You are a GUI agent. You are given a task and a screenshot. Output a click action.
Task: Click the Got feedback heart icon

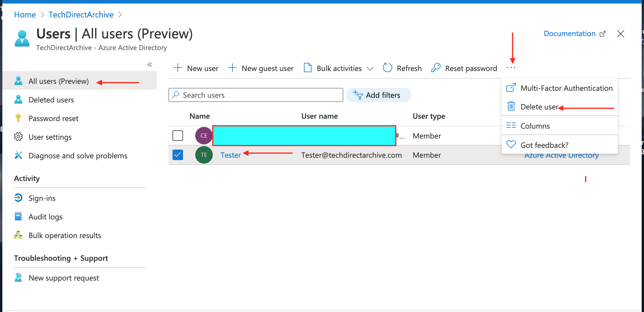(511, 145)
